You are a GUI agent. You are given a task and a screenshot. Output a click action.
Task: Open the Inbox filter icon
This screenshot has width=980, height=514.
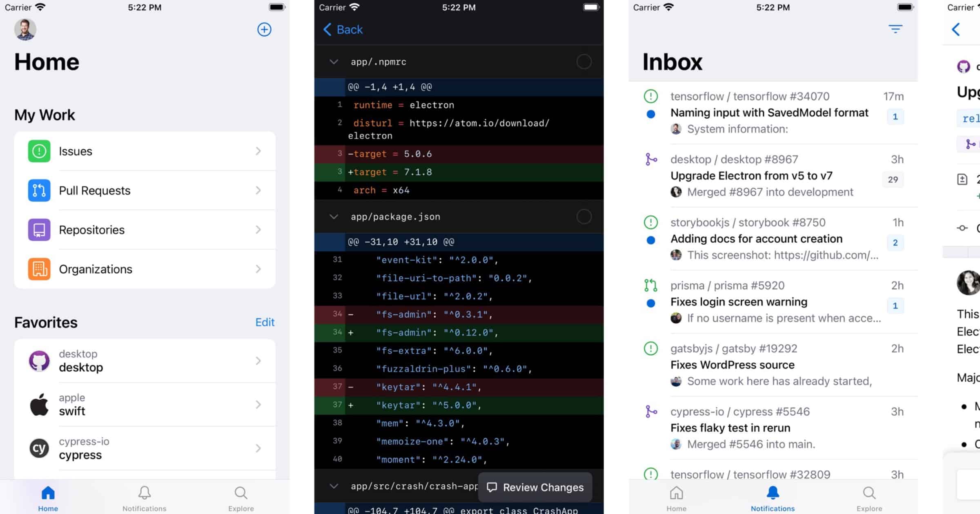click(x=895, y=29)
